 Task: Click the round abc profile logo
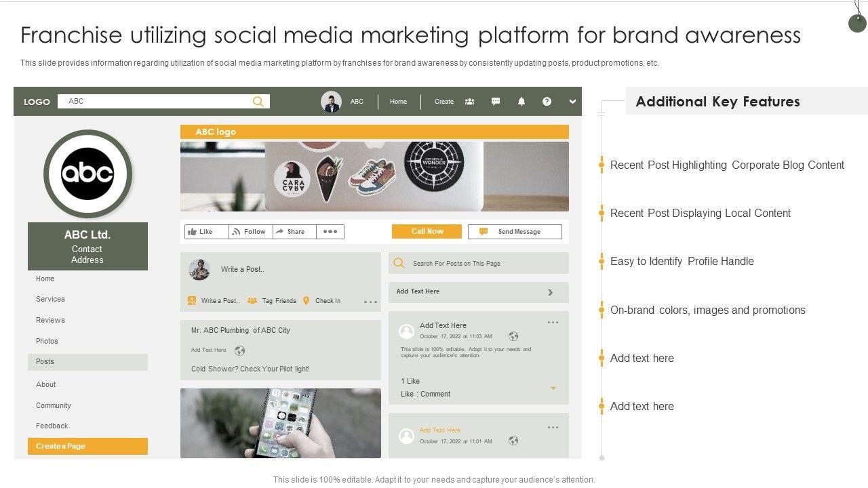point(87,174)
